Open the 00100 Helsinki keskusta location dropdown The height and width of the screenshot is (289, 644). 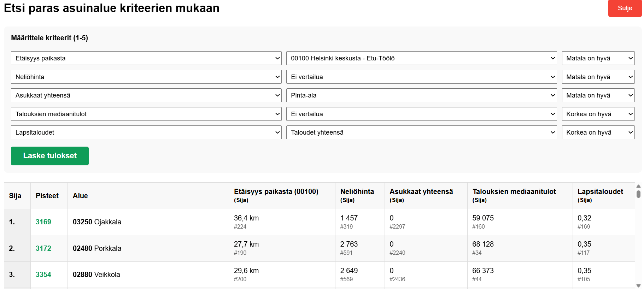[x=422, y=58]
